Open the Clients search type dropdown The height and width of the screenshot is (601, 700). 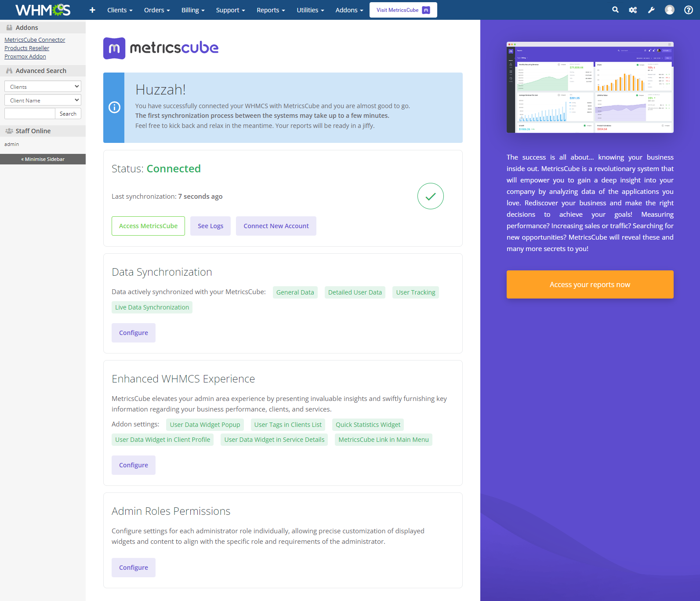click(x=43, y=87)
